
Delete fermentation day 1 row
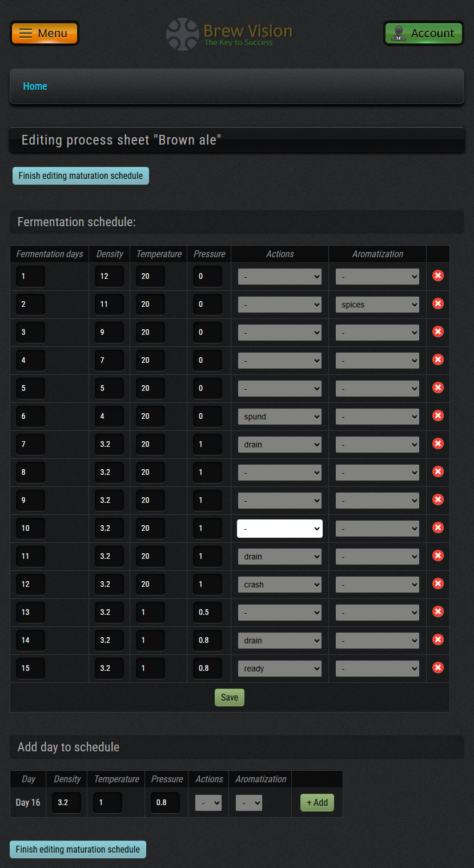[438, 276]
